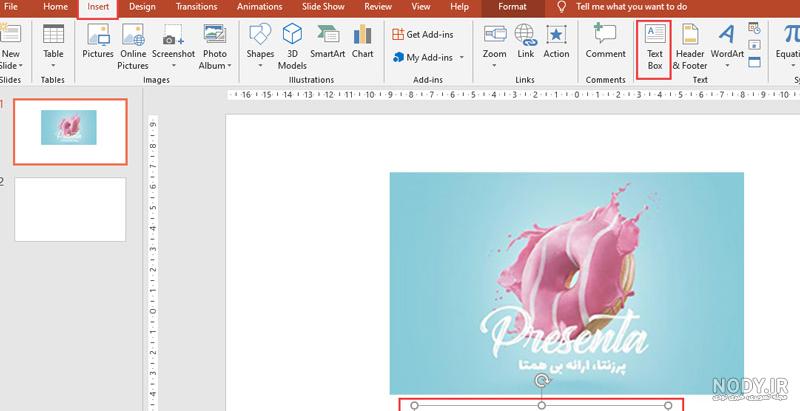The image size is (800, 411).
Task: Add a new Comment
Action: (x=606, y=41)
